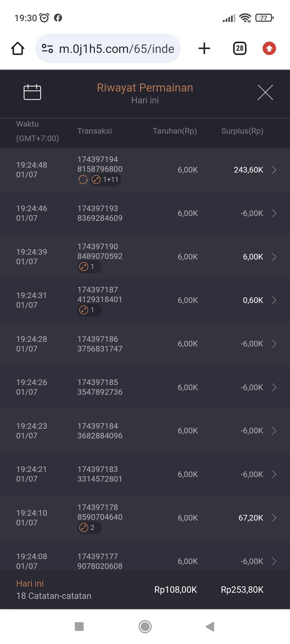290x644 pixels.
Task: Show the 28 open tabs switcher
Action: (240, 49)
